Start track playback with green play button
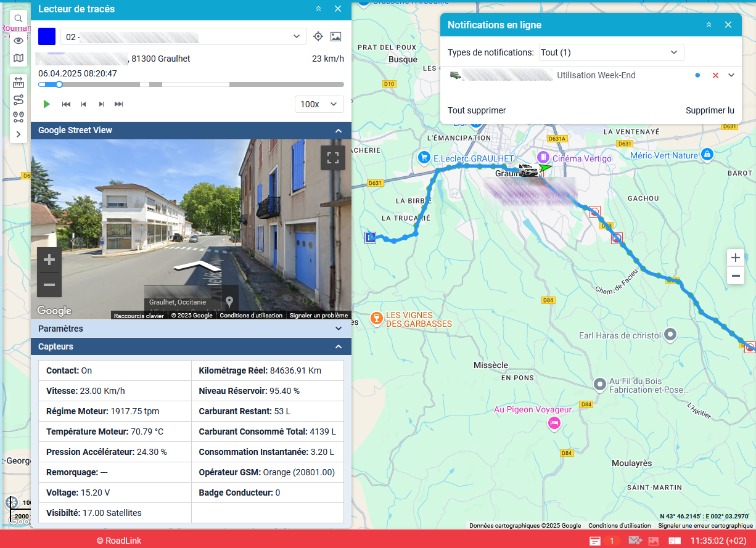 47,104
